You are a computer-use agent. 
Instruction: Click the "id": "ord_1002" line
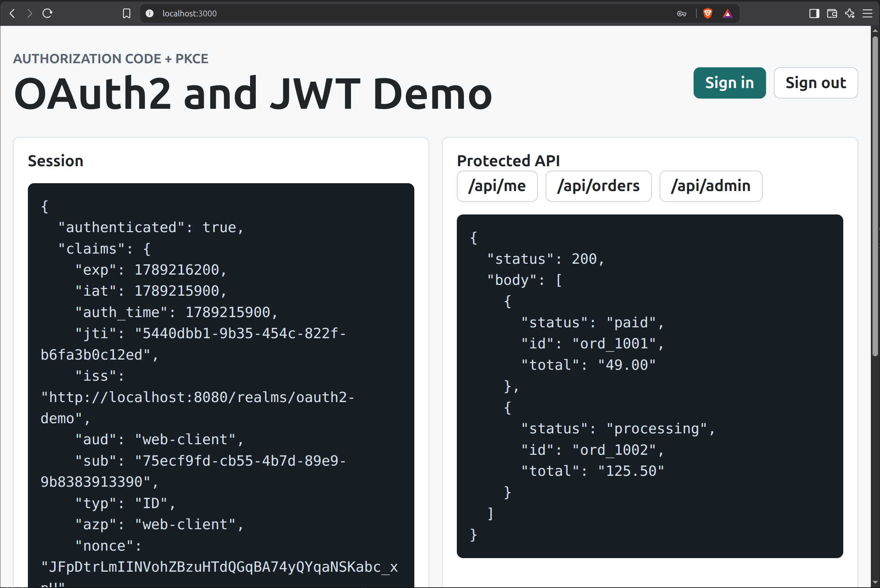click(593, 450)
